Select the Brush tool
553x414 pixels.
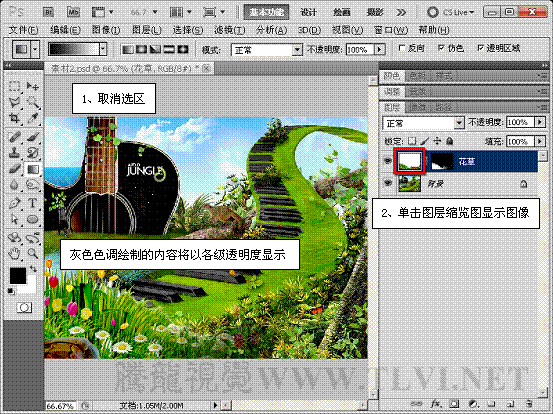click(x=33, y=137)
